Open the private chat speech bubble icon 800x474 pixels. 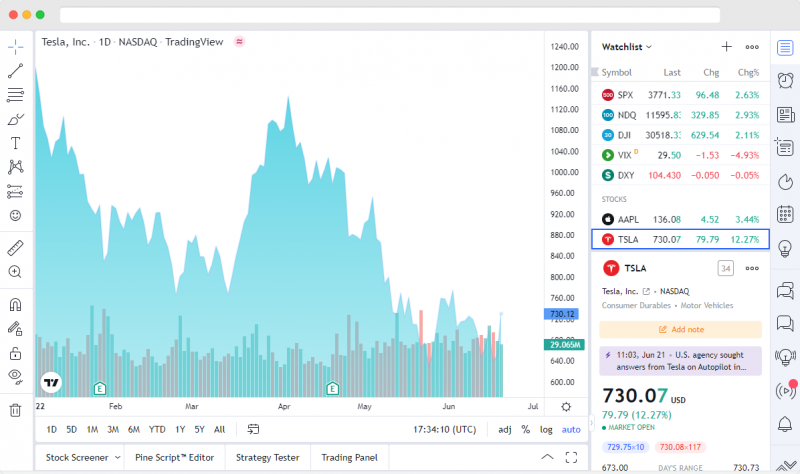785,323
